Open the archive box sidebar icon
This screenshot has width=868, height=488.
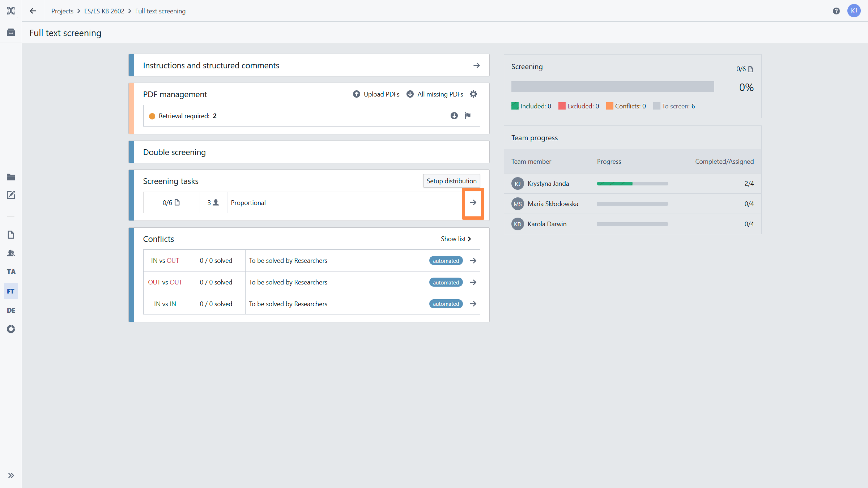pyautogui.click(x=11, y=32)
